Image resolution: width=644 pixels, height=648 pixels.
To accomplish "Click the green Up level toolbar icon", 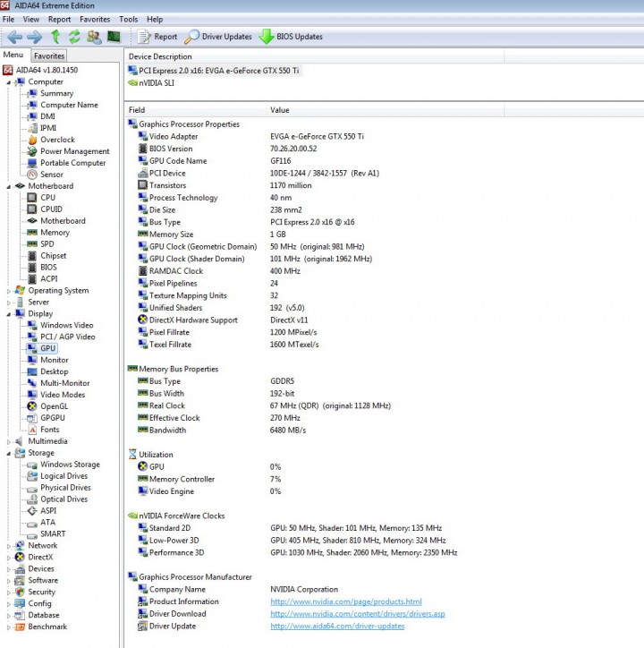I will (55, 37).
